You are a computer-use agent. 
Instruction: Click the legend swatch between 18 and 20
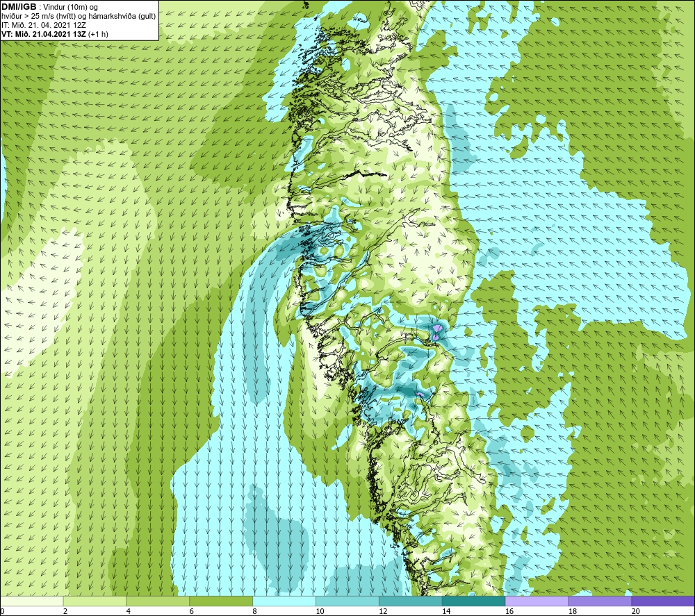600,601
